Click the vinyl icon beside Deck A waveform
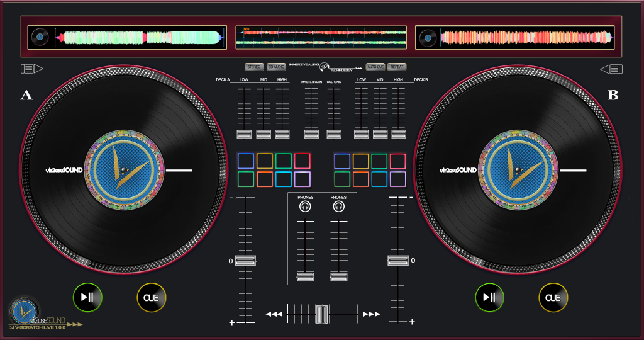 pyautogui.click(x=40, y=37)
